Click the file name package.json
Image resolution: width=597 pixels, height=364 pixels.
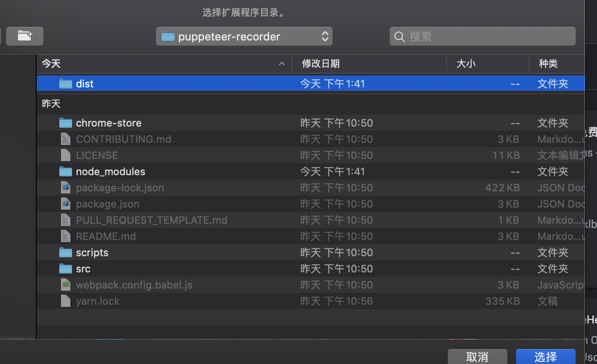tap(107, 204)
